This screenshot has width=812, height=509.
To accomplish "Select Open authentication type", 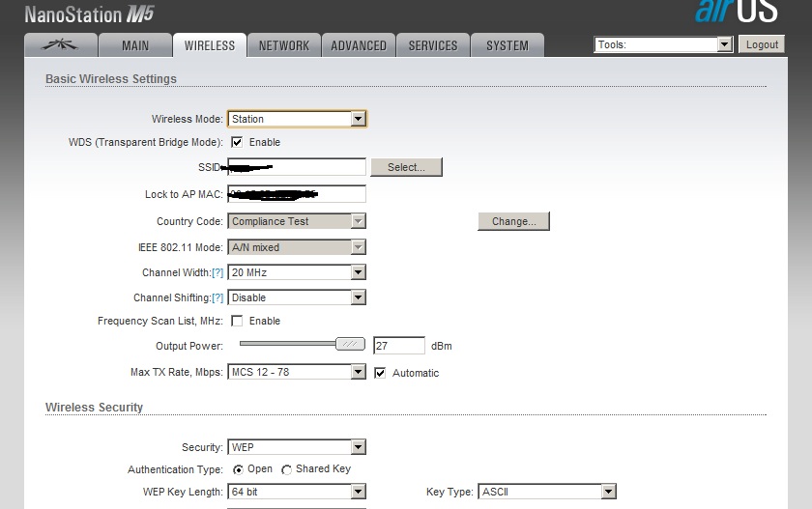I will (238, 469).
